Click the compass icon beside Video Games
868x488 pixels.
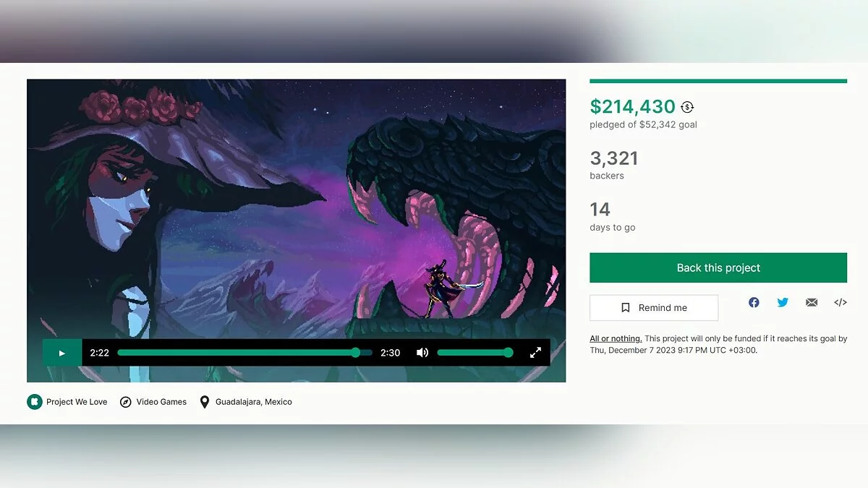tap(125, 402)
